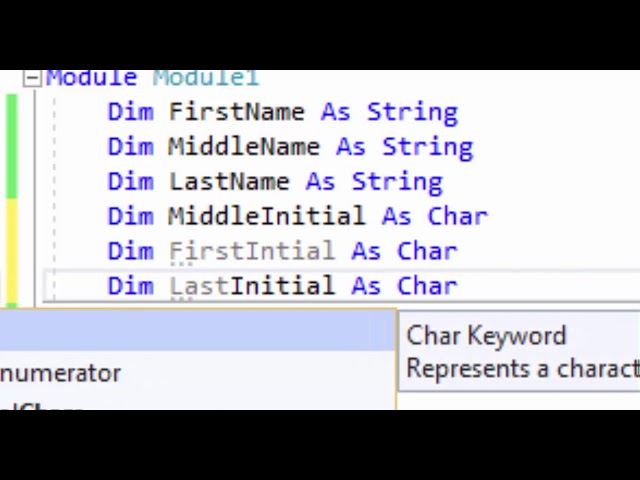Click the Char Keyword tooltip title

click(x=486, y=336)
